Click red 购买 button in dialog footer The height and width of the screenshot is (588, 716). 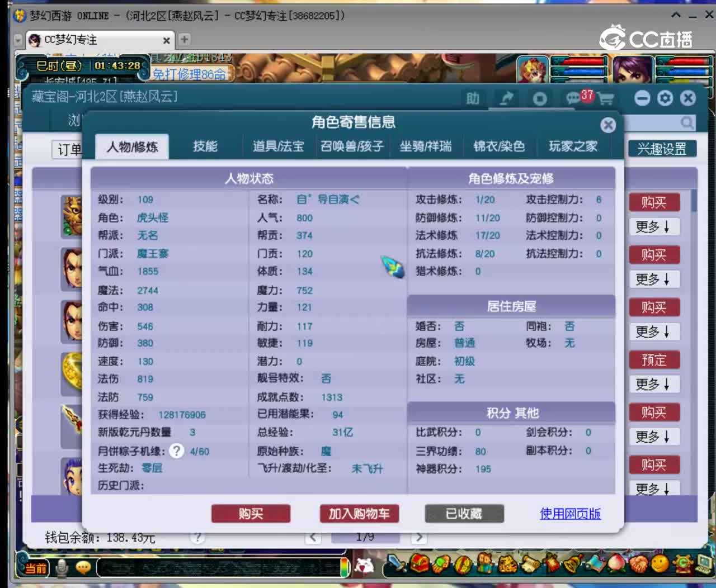pos(251,514)
